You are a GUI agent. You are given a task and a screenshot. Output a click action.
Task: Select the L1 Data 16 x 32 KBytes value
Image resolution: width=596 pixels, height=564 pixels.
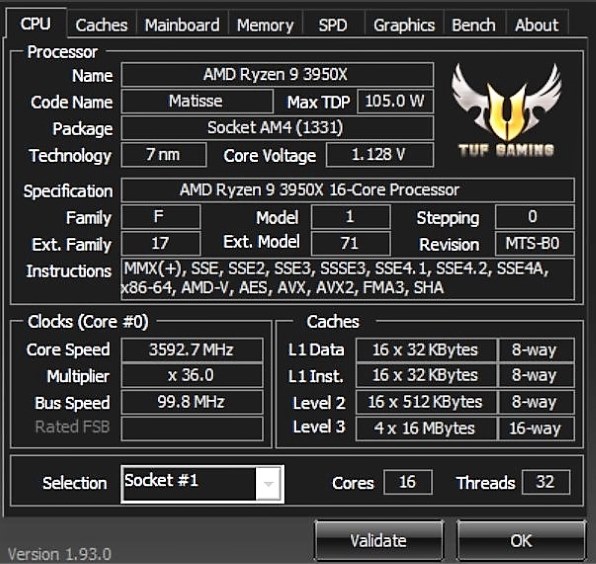[x=426, y=349]
